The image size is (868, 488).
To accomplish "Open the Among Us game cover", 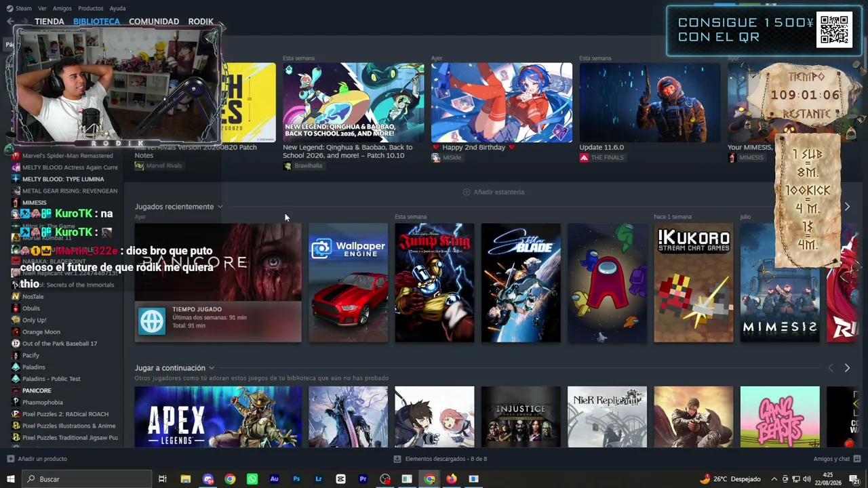I will [607, 283].
